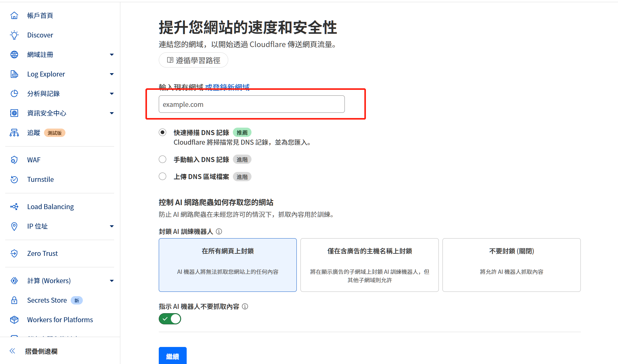Viewport: 618px width, 364px height.
Task: Open Workers for Platforms menu item
Action: 60,320
